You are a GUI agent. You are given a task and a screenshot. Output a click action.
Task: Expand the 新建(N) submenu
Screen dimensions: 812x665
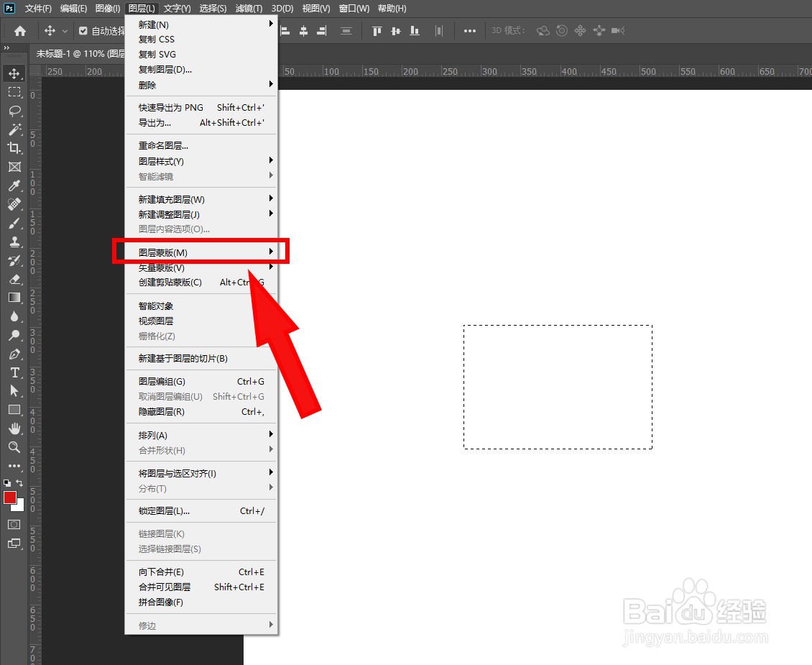[201, 24]
